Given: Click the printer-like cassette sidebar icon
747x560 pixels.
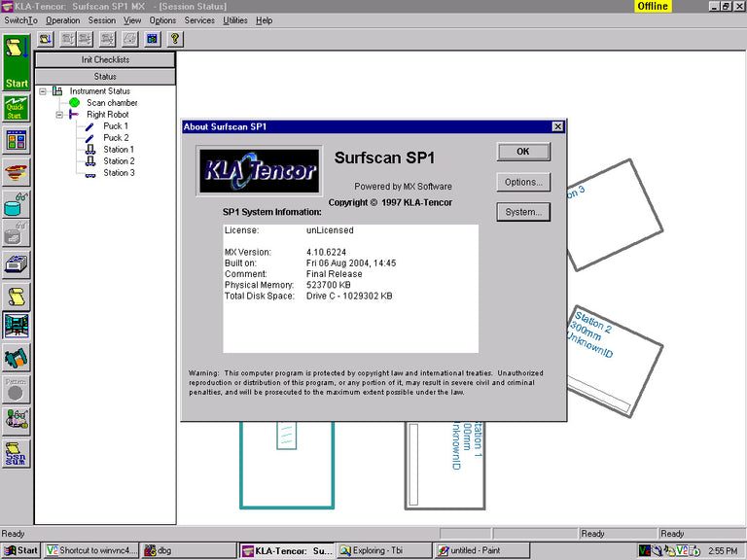Looking at the screenshot, I should coord(17,264).
